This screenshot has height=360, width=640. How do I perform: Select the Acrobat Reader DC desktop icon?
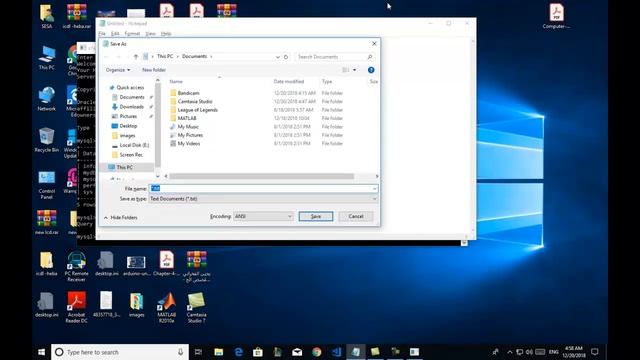[76, 307]
